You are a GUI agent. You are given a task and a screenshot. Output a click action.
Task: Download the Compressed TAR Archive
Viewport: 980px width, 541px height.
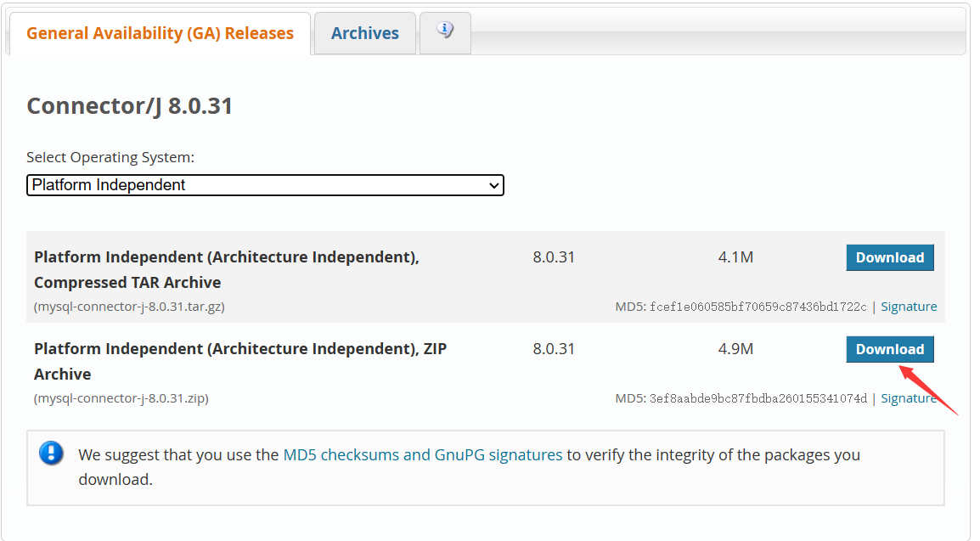pos(890,257)
